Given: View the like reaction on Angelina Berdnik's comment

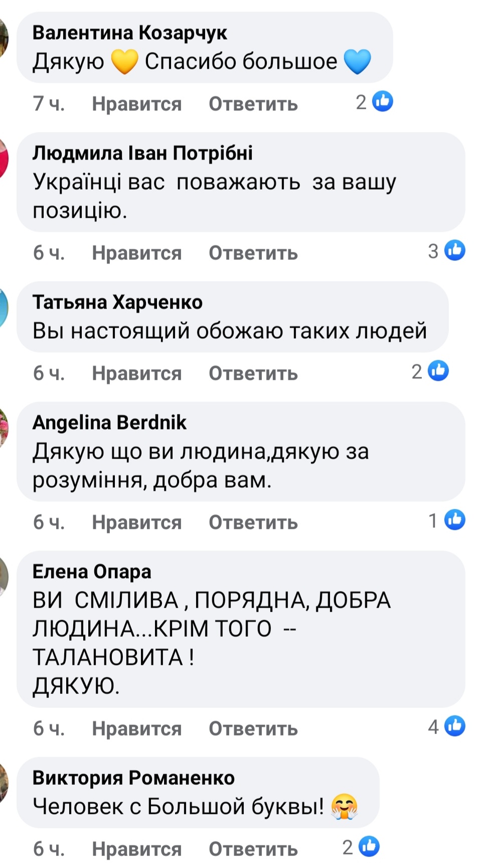Looking at the screenshot, I should click(x=446, y=520).
